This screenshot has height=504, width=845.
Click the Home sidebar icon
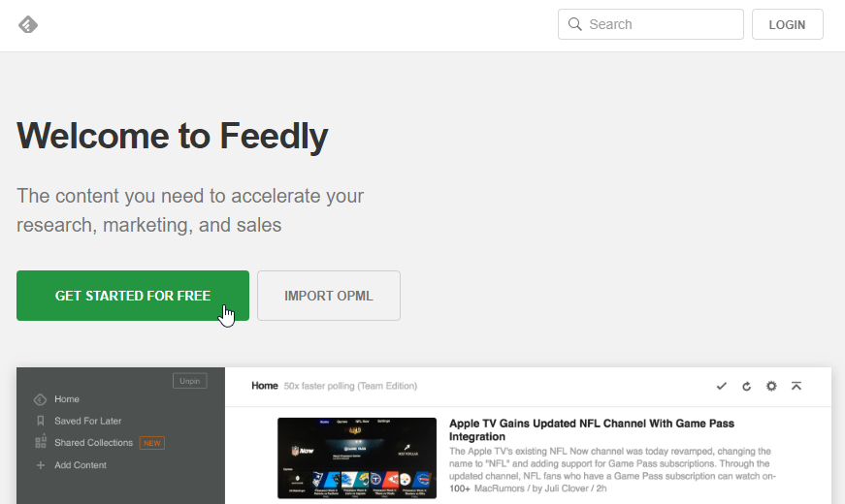pos(41,399)
